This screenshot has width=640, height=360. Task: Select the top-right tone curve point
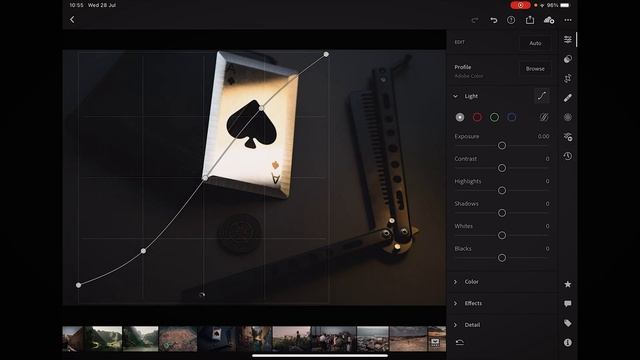pyautogui.click(x=326, y=54)
